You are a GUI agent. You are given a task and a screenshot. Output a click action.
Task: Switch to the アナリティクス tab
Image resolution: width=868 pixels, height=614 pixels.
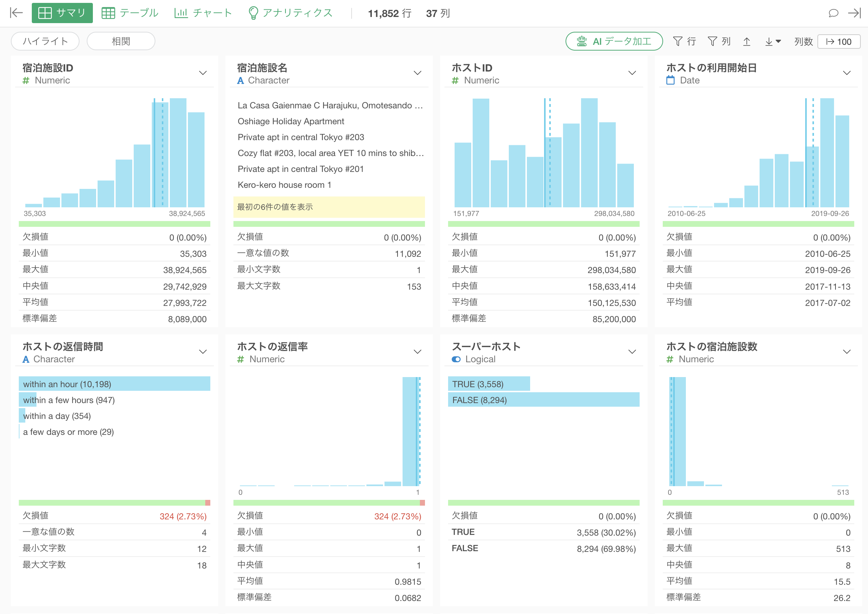(x=291, y=13)
